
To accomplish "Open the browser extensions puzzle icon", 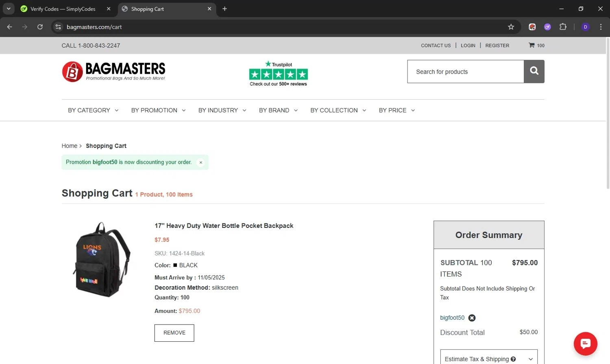I will coord(563,27).
